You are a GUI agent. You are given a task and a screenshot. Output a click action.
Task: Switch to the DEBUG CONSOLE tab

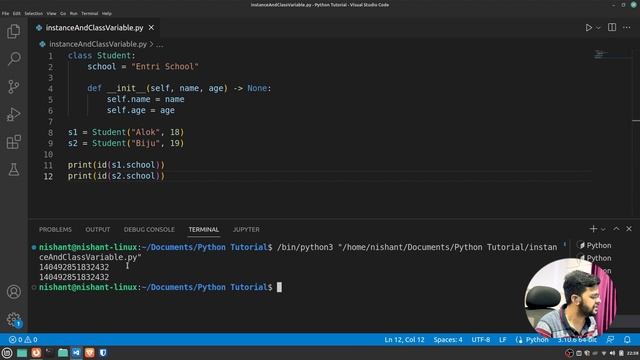coord(149,229)
